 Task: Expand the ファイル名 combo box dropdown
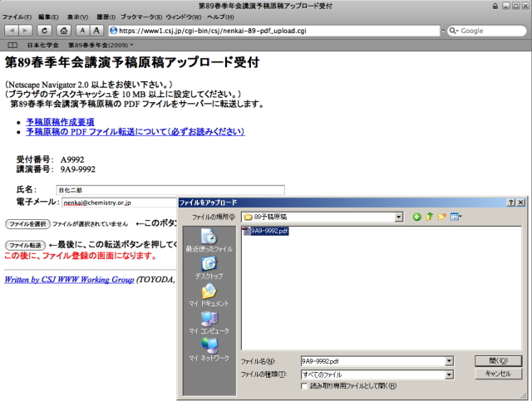click(449, 361)
